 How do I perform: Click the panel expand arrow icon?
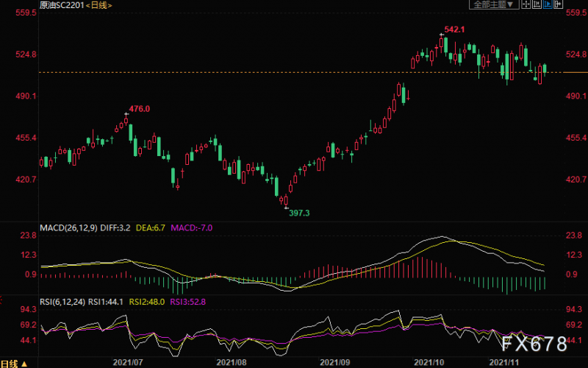click(558, 4)
